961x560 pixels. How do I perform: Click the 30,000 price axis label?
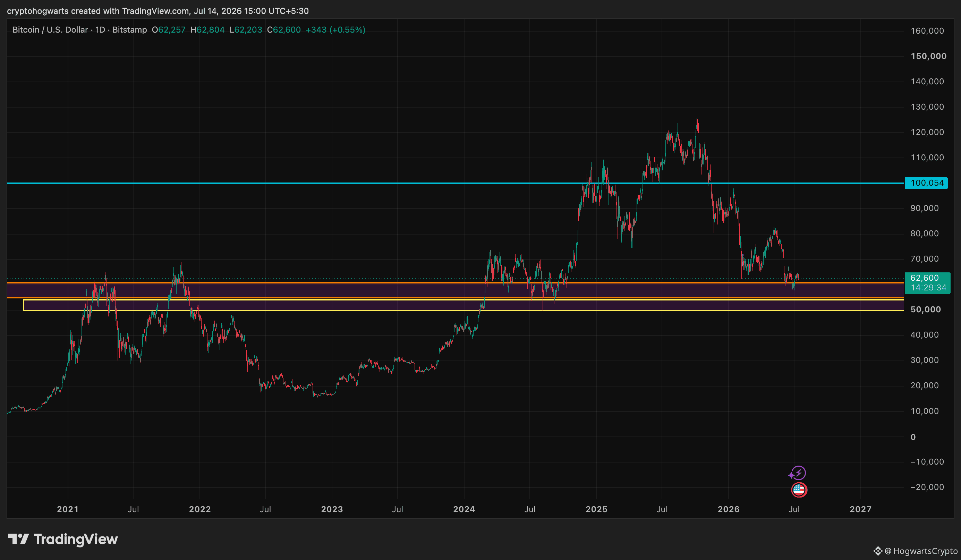pyautogui.click(x=925, y=360)
